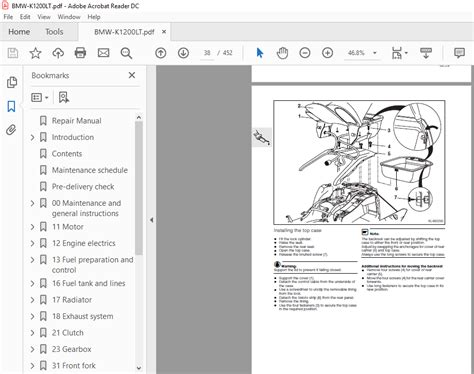This screenshot has width=474, height=374.
Task: Select 12 Engine electrics bookmark label
Action: tap(84, 243)
